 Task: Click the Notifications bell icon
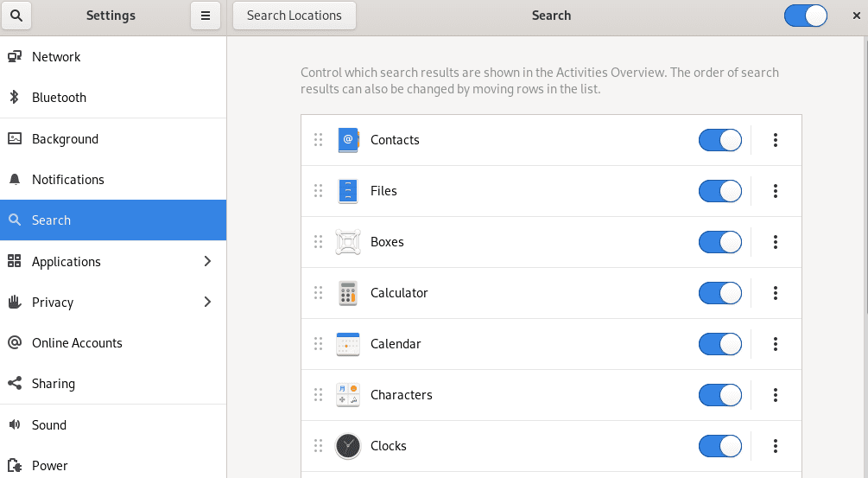(x=15, y=180)
